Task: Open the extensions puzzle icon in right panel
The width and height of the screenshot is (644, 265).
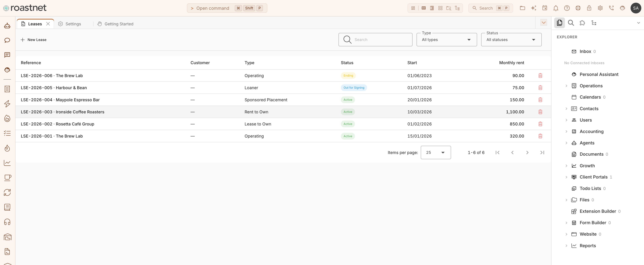Action: pyautogui.click(x=582, y=23)
